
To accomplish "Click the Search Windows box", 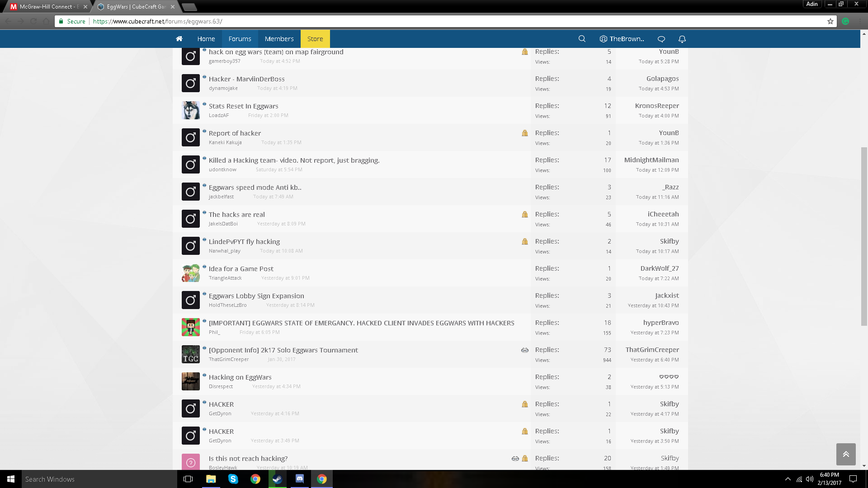I will tap(99, 479).
